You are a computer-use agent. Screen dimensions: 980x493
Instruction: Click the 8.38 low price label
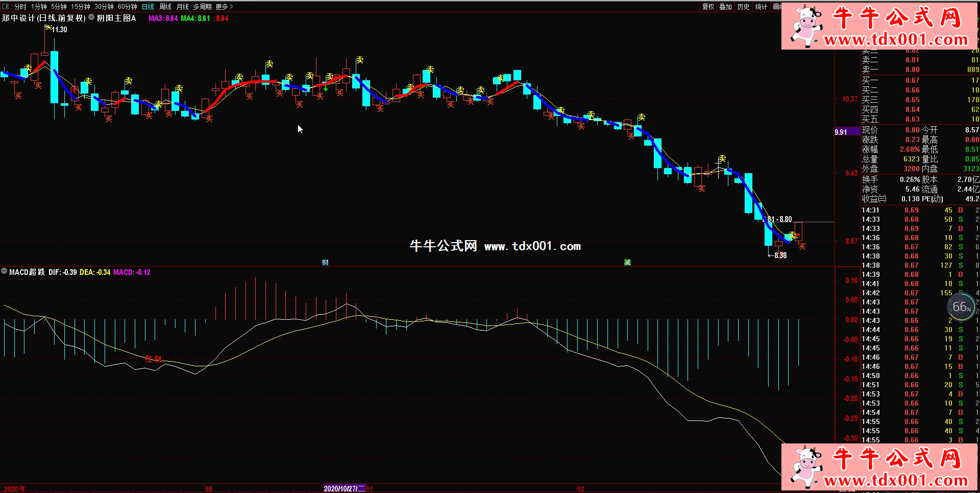(780, 255)
